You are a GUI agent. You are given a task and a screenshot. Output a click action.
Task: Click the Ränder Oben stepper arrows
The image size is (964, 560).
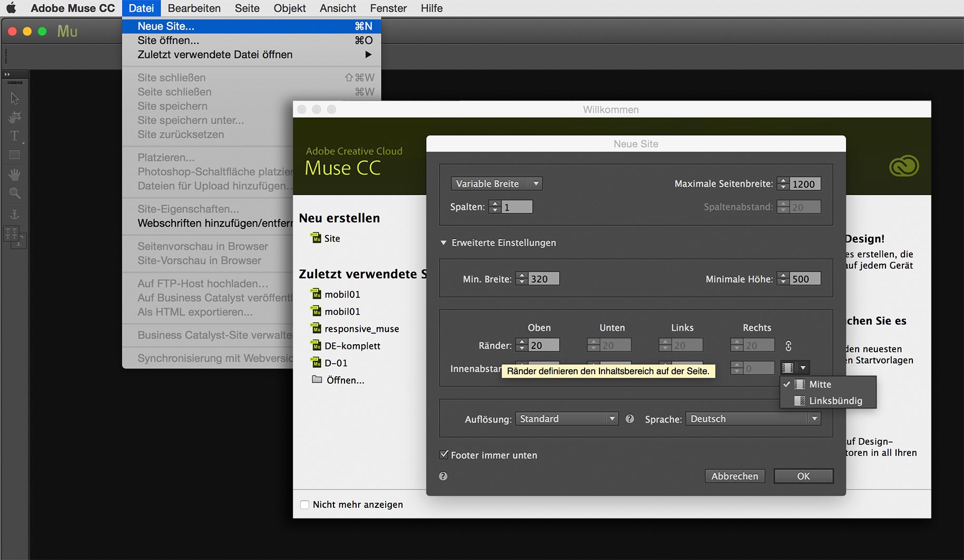coord(522,345)
